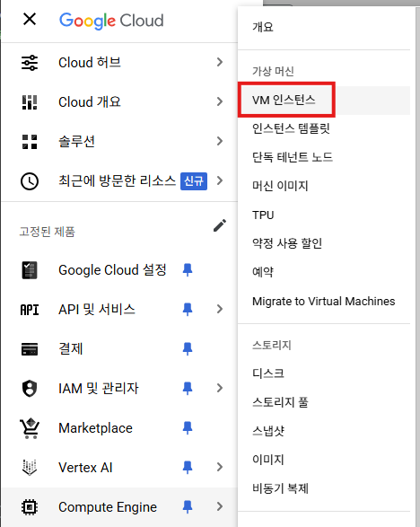Expand IAM 및 관리자 submenu chevron
This screenshot has width=420, height=527.
(x=220, y=388)
